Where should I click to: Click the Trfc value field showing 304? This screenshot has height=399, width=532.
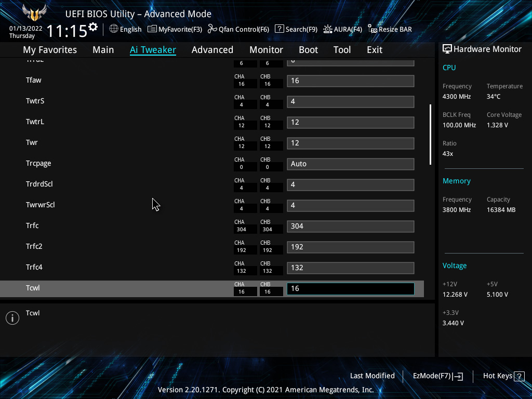click(x=351, y=227)
